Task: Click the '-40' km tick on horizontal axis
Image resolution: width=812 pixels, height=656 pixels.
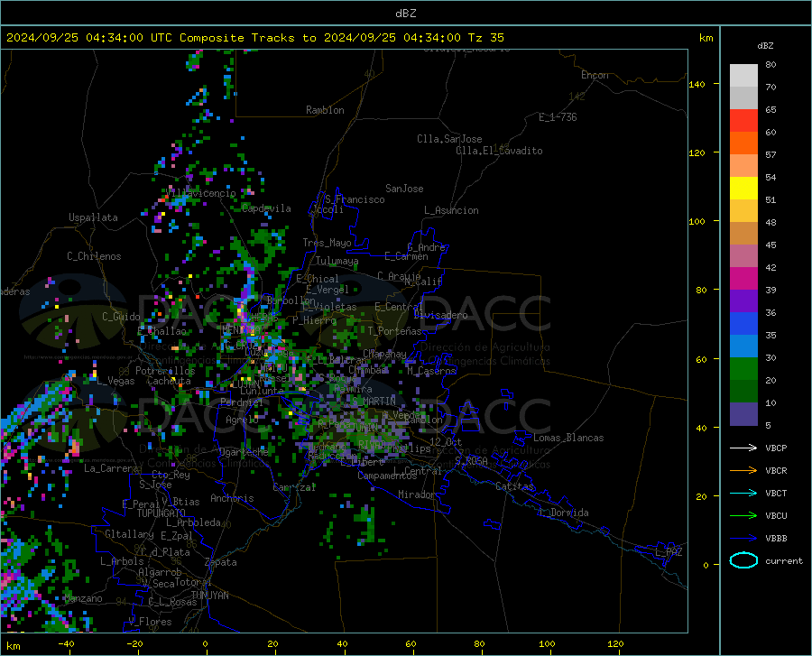Action: (65, 644)
